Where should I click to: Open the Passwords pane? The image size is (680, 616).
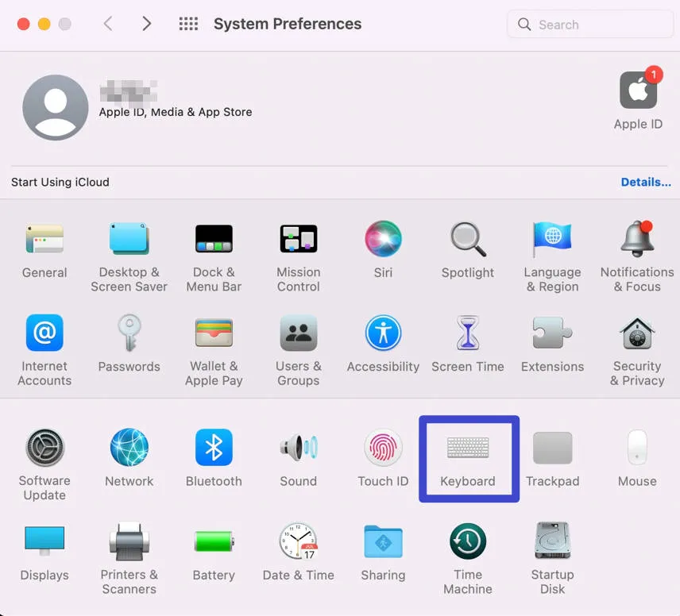[129, 344]
